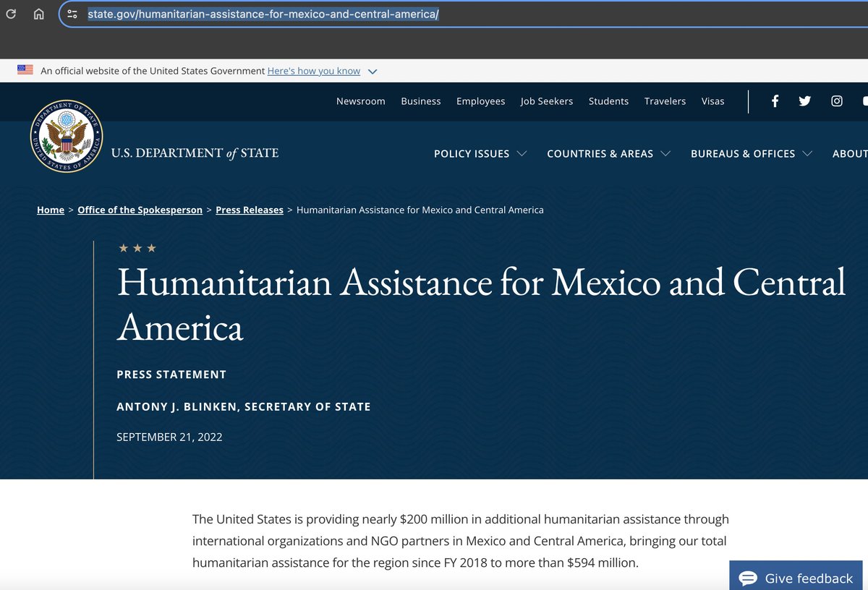Open site information icon in address bar
This screenshot has height=590, width=868.
point(72,14)
